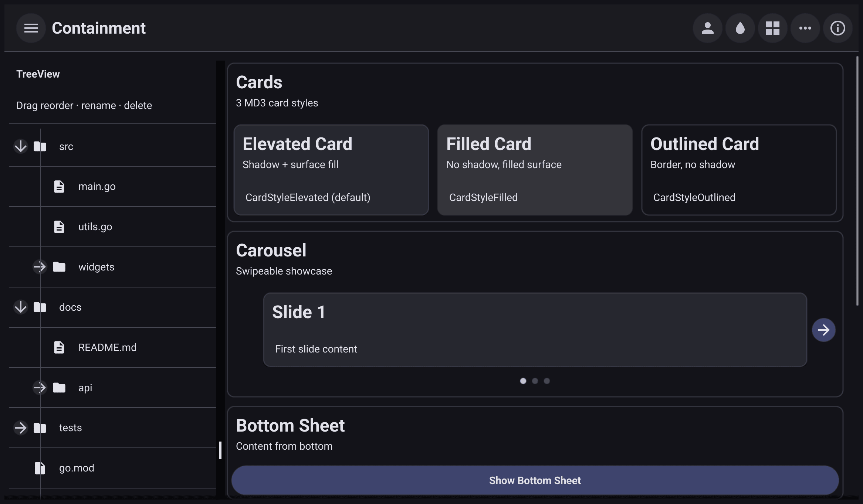
Task: Select the src tree row label
Action: (x=66, y=147)
